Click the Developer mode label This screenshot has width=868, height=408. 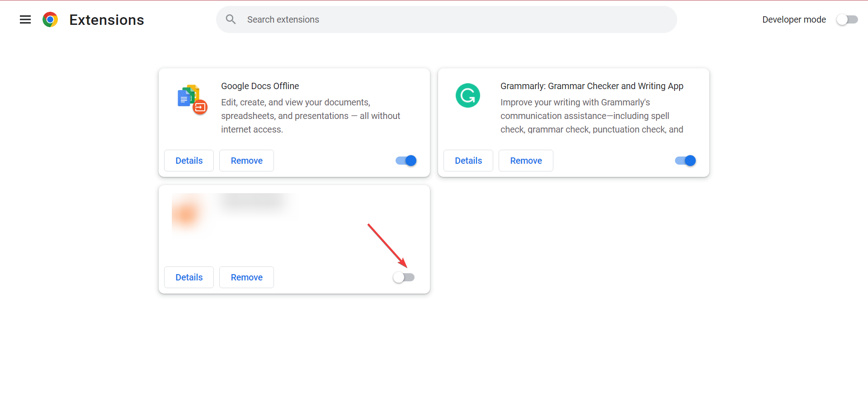(x=794, y=19)
